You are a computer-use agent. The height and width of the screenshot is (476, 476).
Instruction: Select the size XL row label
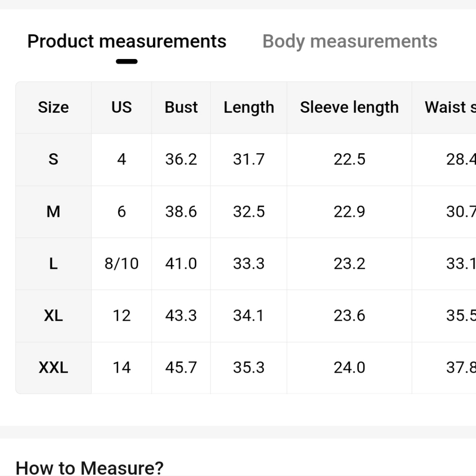click(53, 316)
